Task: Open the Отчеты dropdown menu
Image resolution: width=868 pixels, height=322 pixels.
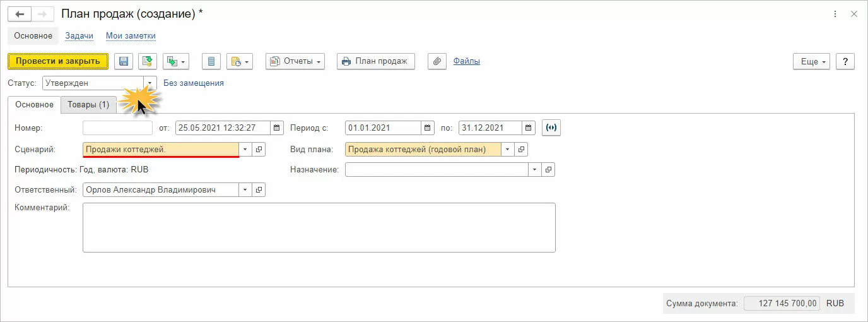Action: 295,61
